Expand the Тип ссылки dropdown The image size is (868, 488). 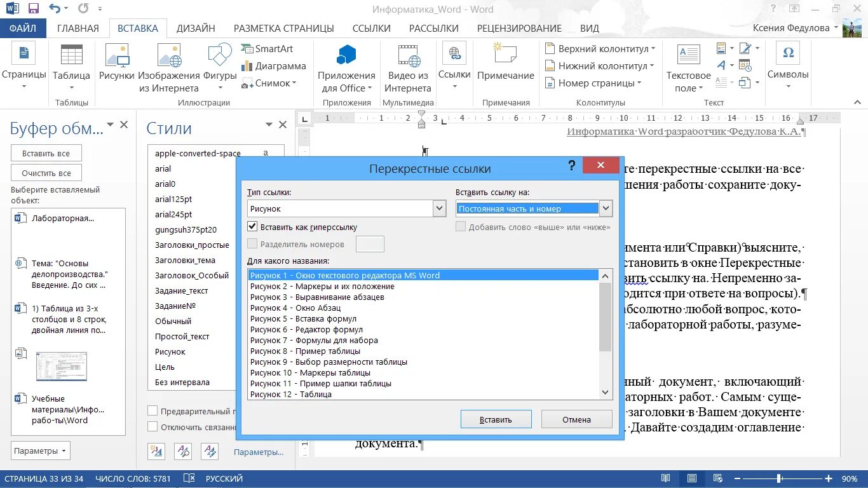(x=439, y=208)
